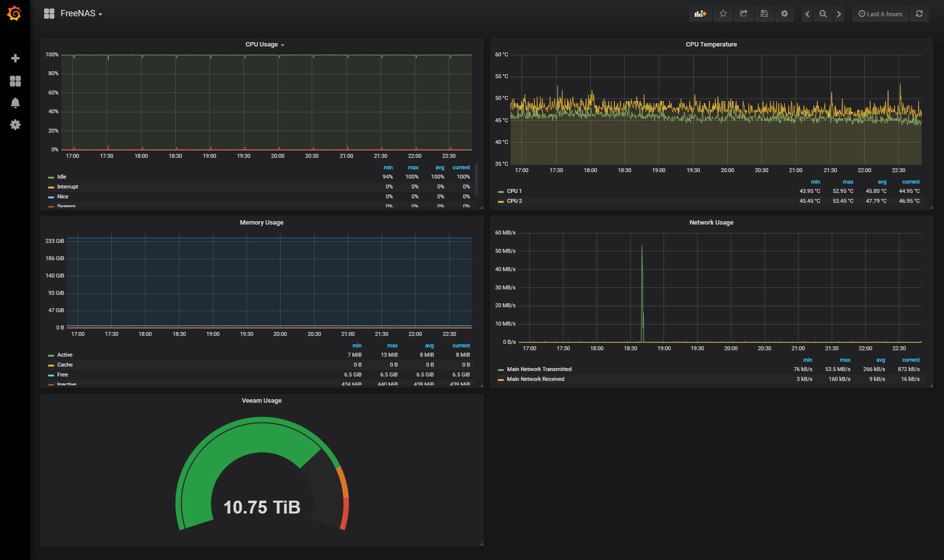Open the Alerting bell icon
This screenshot has height=560, width=944.
pos(15,103)
